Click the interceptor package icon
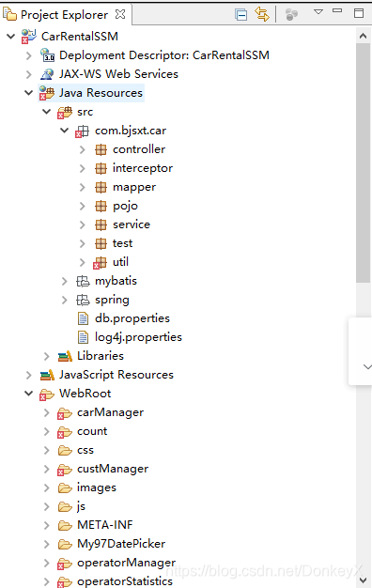The image size is (372, 588). 101,168
